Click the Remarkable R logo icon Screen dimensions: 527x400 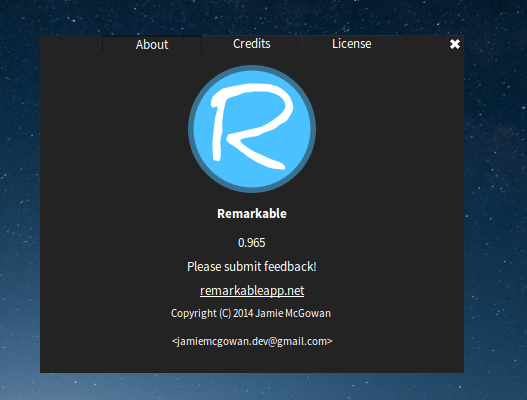point(252,129)
